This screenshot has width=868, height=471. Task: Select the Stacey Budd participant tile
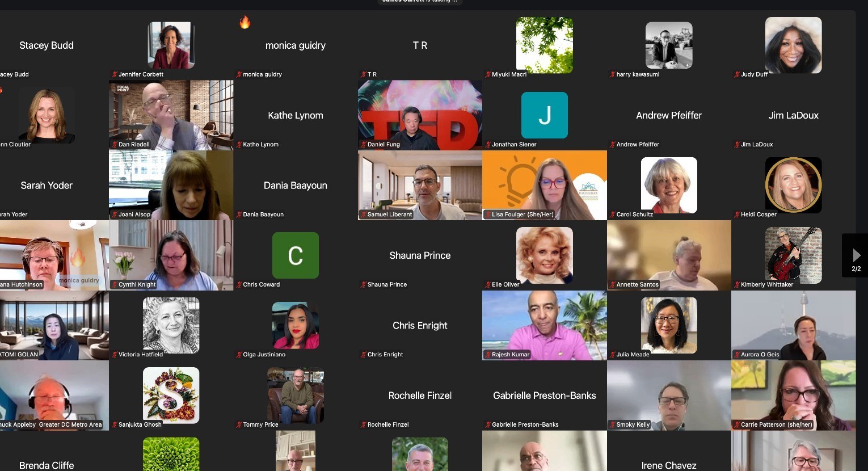(54, 45)
